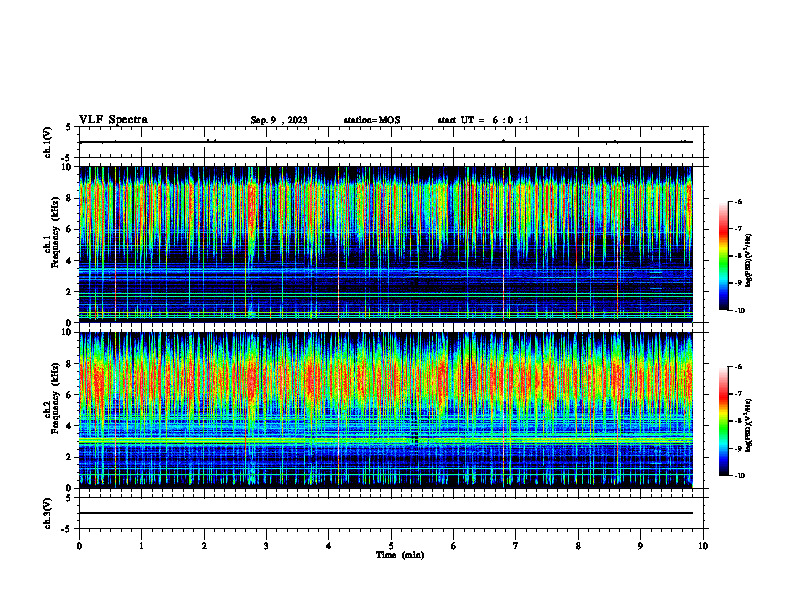Click the ch.1 spectrogram panel
The width and height of the screenshot is (792, 612).
385,244
